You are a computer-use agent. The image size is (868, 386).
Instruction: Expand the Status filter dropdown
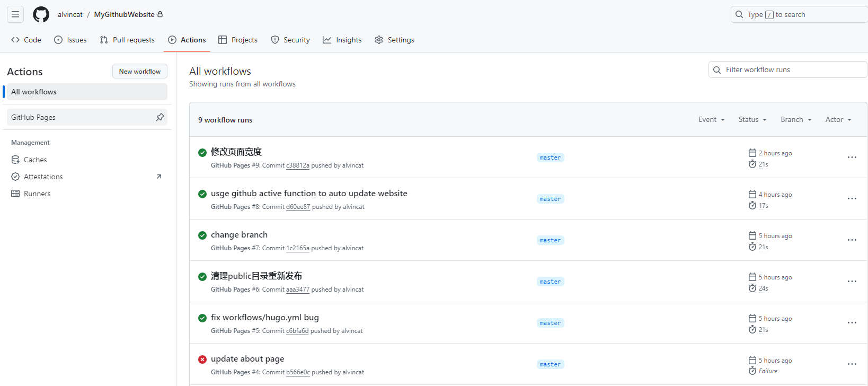pyautogui.click(x=752, y=120)
